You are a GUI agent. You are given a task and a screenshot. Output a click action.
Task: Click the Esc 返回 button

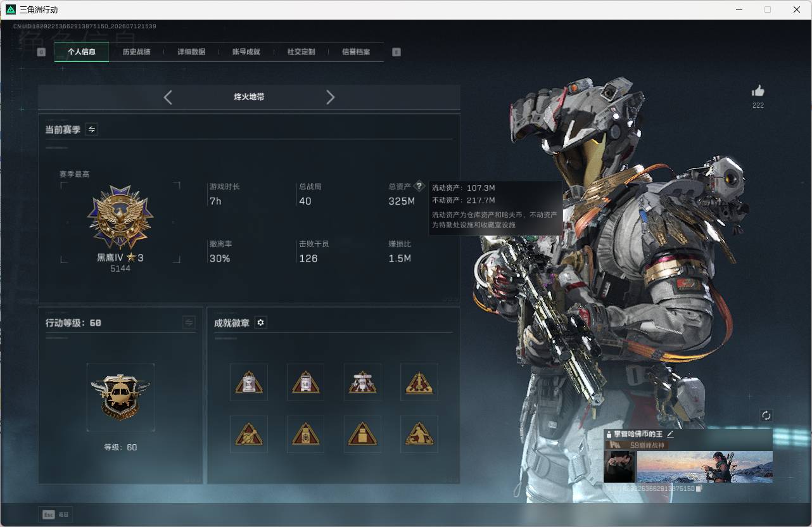pyautogui.click(x=56, y=514)
